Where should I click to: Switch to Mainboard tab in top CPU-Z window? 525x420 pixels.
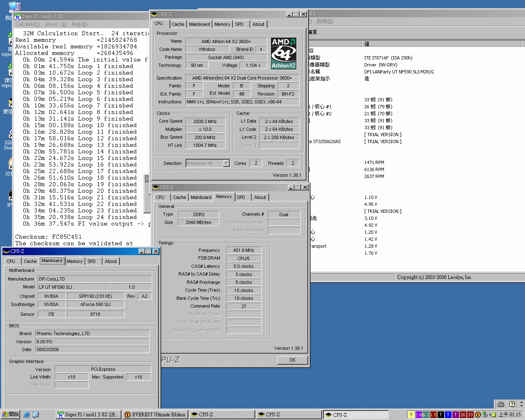point(199,24)
